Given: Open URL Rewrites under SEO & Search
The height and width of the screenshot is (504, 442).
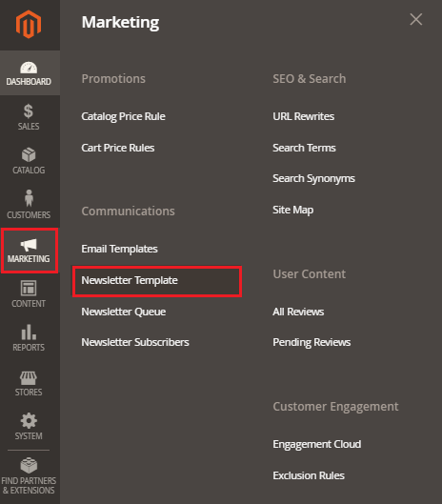Looking at the screenshot, I should click(304, 116).
